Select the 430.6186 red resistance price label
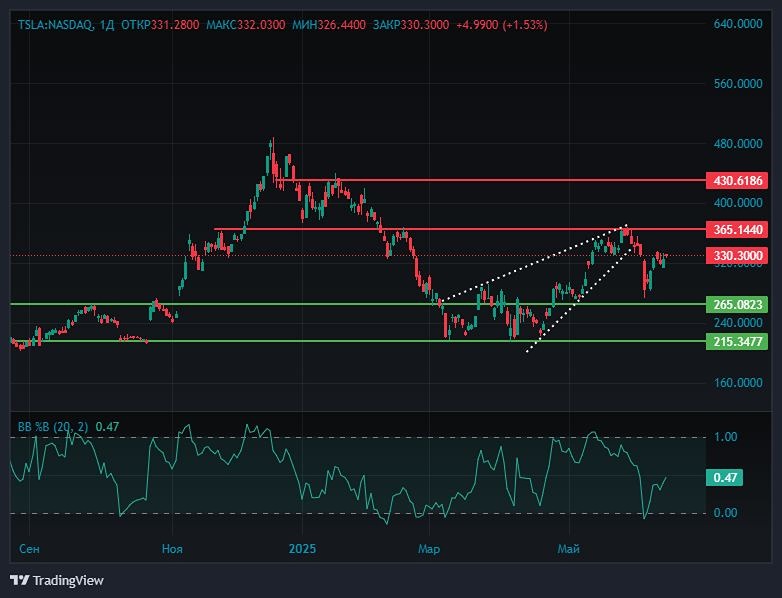 [x=739, y=181]
